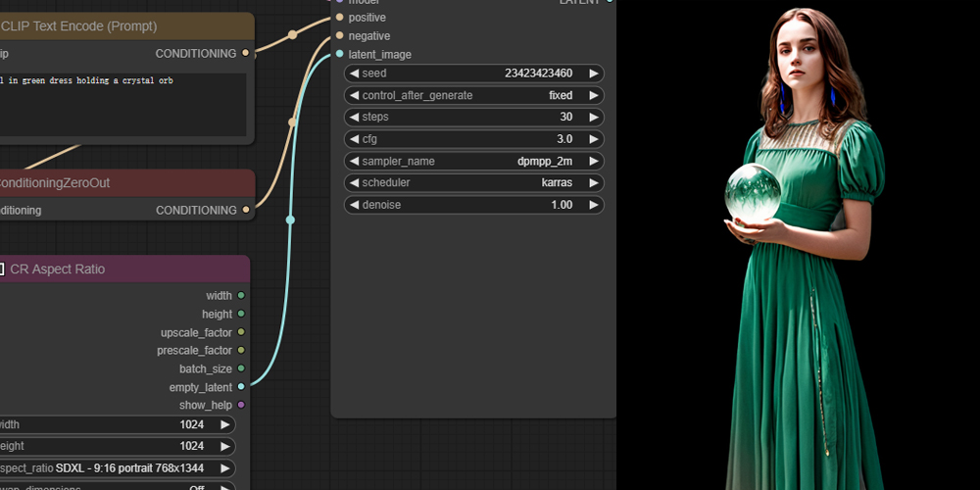Decrease denoise with left arrow
This screenshot has height=490, width=980.
pyautogui.click(x=354, y=205)
